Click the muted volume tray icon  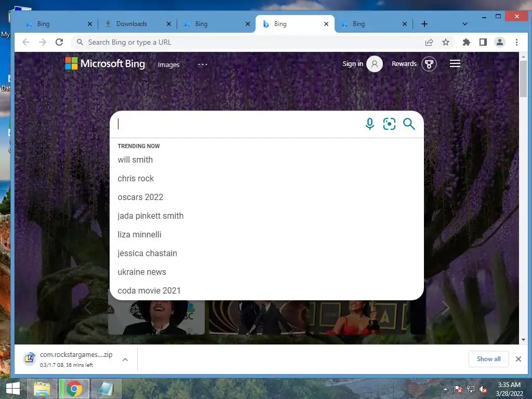point(483,390)
